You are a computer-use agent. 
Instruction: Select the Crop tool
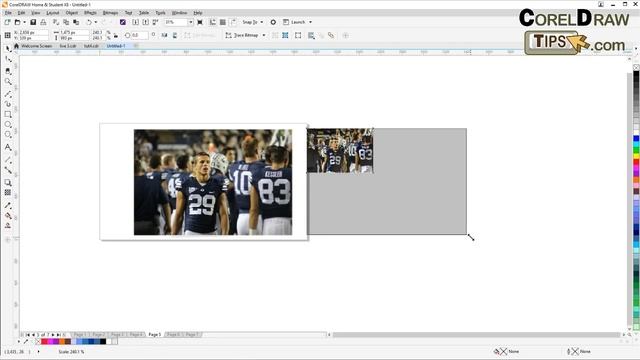point(8,71)
